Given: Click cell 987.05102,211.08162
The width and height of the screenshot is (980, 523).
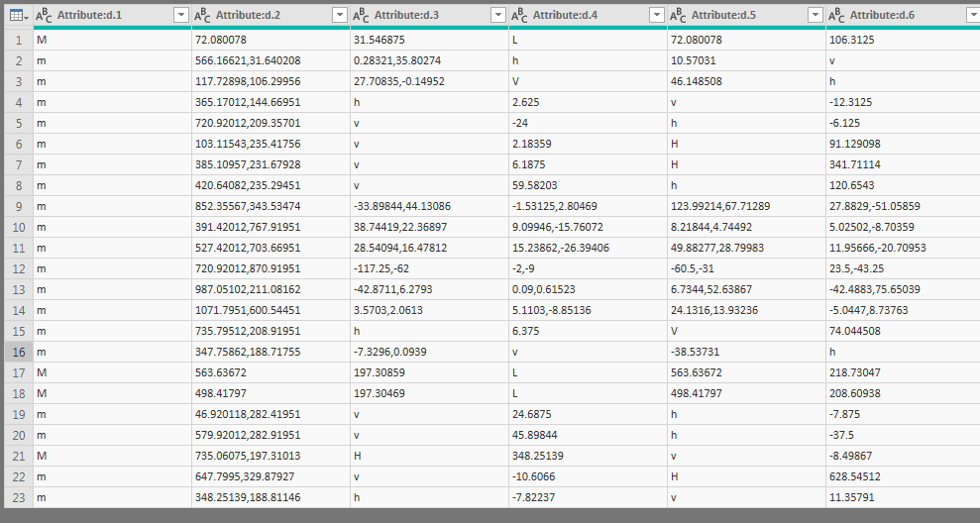Looking at the screenshot, I should click(271, 289).
